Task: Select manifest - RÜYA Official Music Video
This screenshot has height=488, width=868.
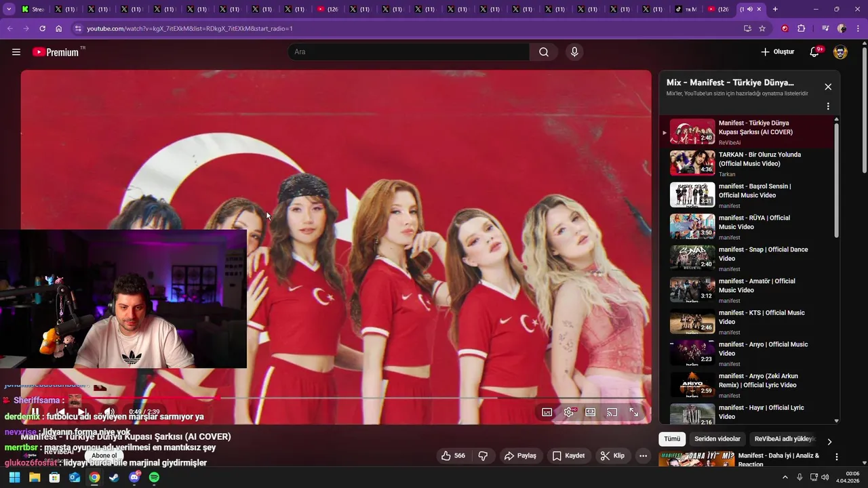Action: point(746,227)
